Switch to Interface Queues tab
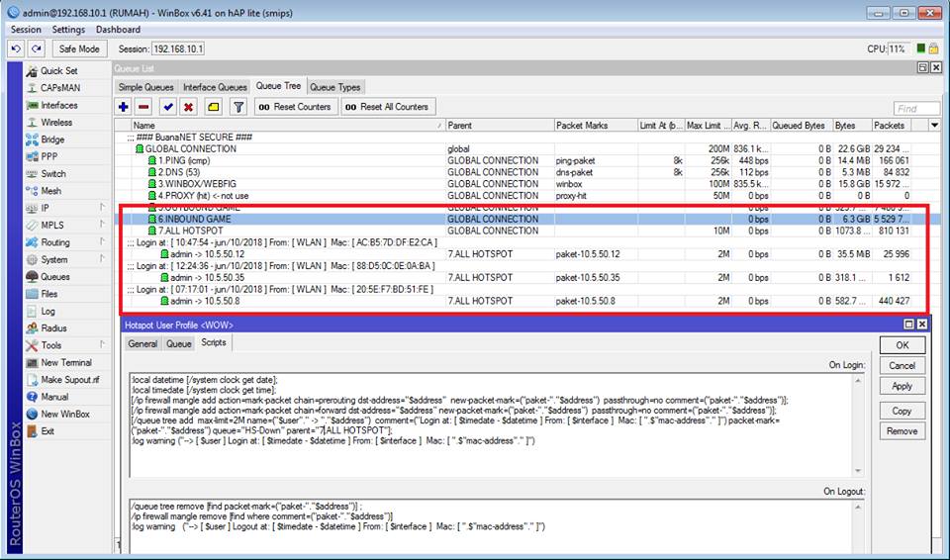950x560 pixels. point(215,87)
